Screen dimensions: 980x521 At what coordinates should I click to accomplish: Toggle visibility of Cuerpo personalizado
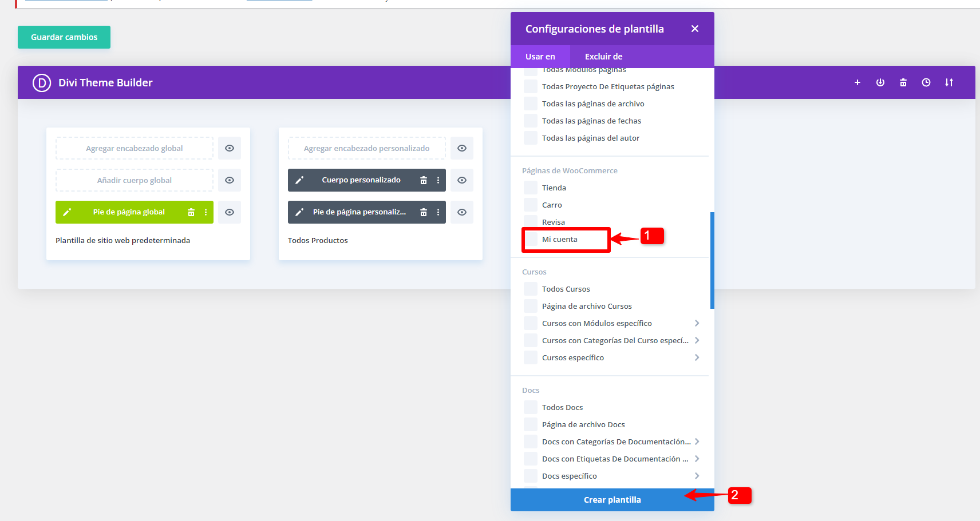click(462, 180)
